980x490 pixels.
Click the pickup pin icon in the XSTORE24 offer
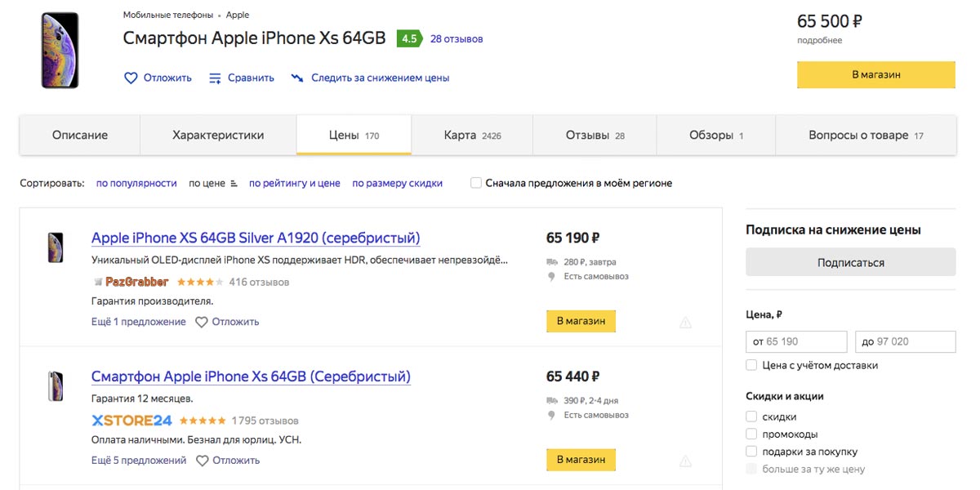click(551, 416)
